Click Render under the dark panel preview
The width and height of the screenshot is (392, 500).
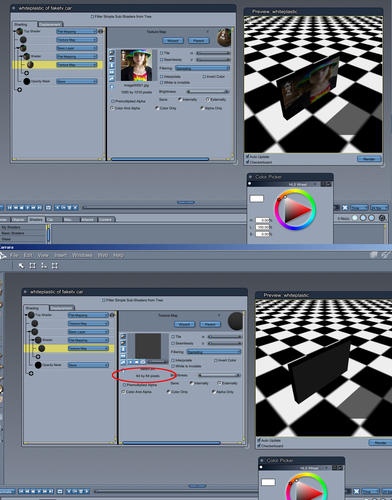tap(381, 442)
